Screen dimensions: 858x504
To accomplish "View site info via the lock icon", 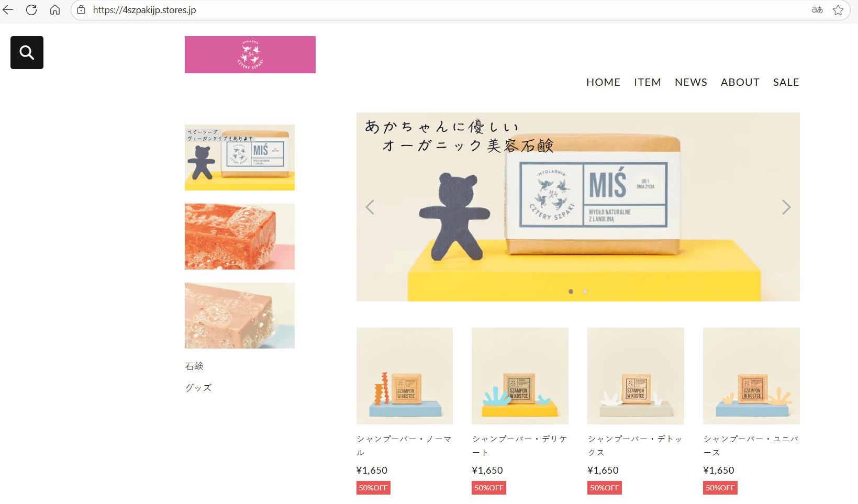I will pyautogui.click(x=81, y=10).
